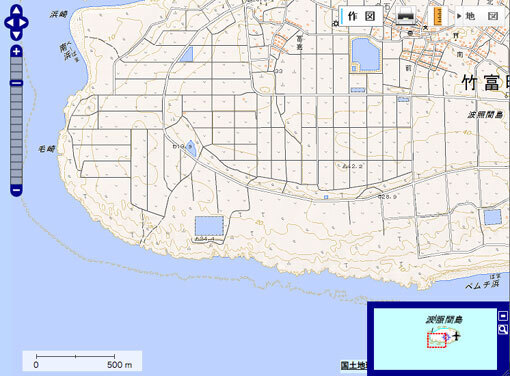Activate the orange ruler measurement tool
This screenshot has width=510, height=376.
click(x=439, y=16)
